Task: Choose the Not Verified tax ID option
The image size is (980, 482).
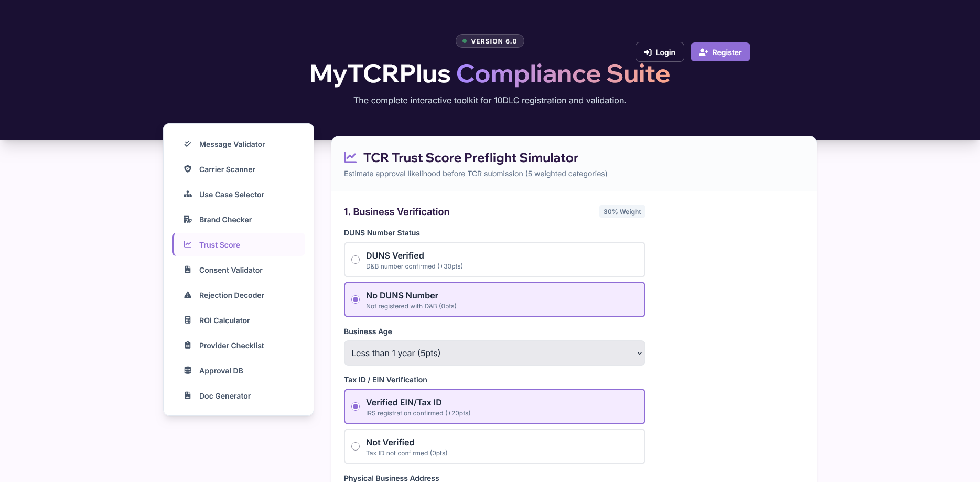Action: pos(356,446)
